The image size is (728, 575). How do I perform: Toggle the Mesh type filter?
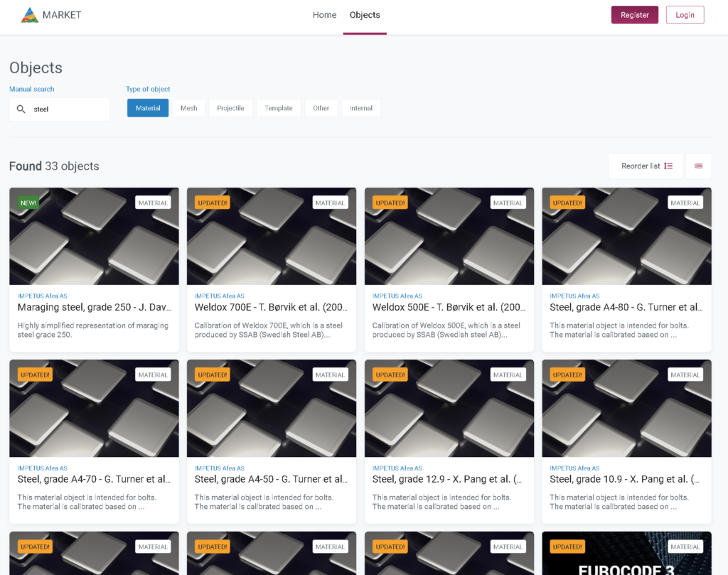pos(188,108)
